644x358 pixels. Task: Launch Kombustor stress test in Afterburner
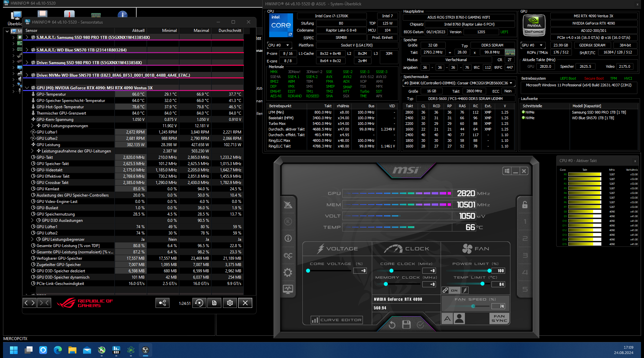click(x=288, y=222)
